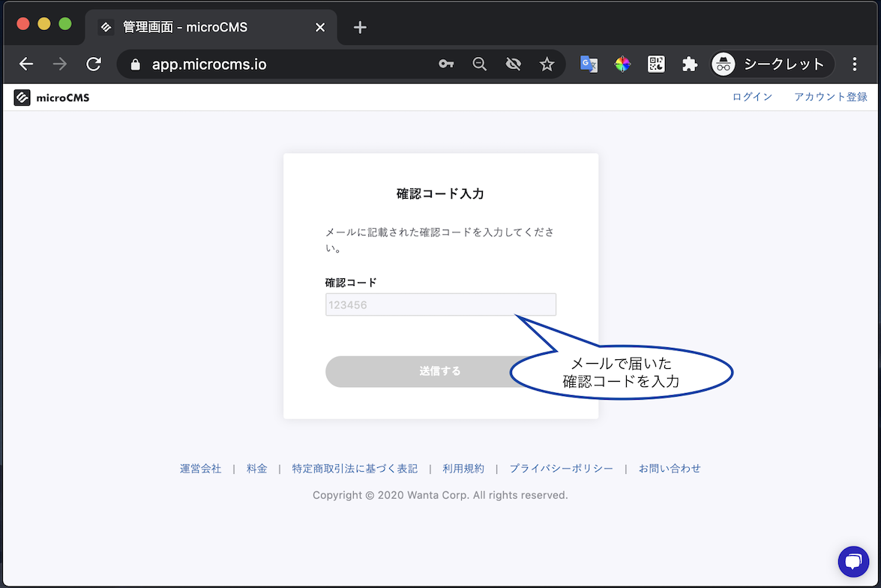
Task: Open the Chrome three-dot menu
Action: [x=855, y=64]
